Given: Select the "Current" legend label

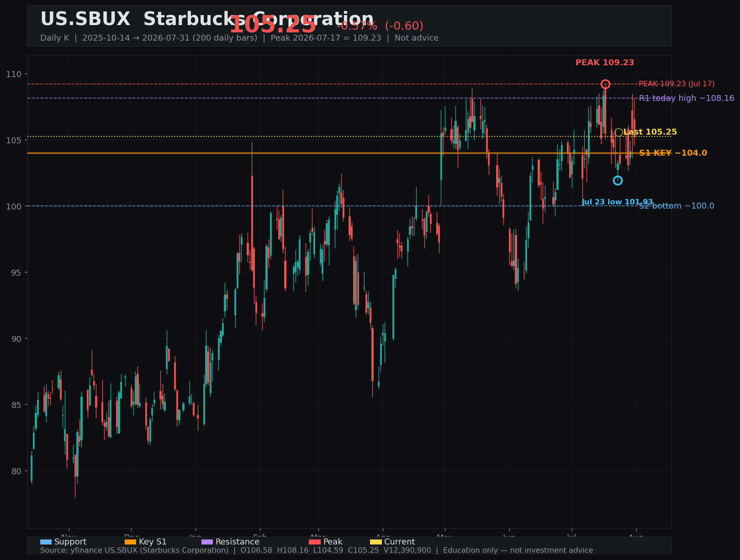Looking at the screenshot, I should point(400,542).
